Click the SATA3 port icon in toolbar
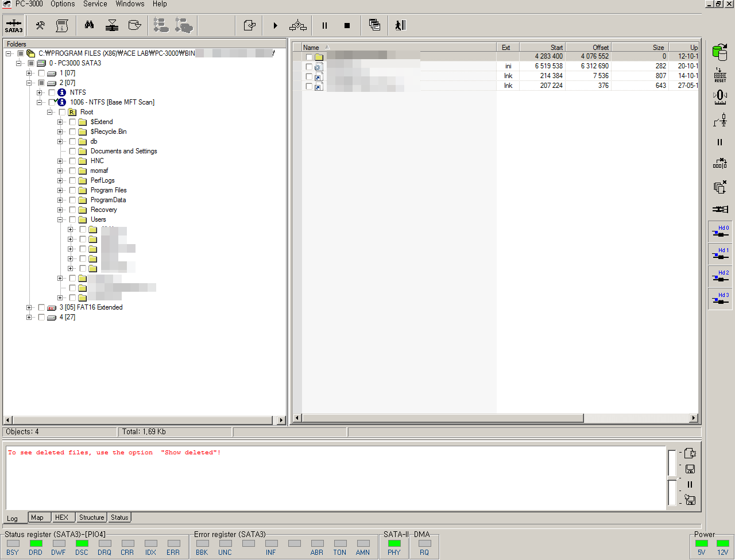This screenshot has height=560, width=735. pos(14,26)
